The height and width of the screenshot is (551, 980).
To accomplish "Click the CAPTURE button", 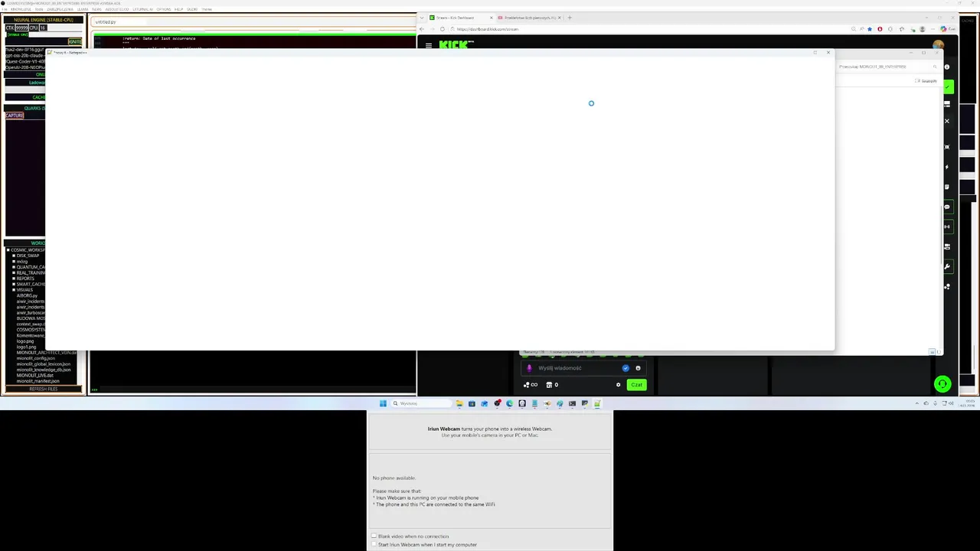I will coord(15,116).
